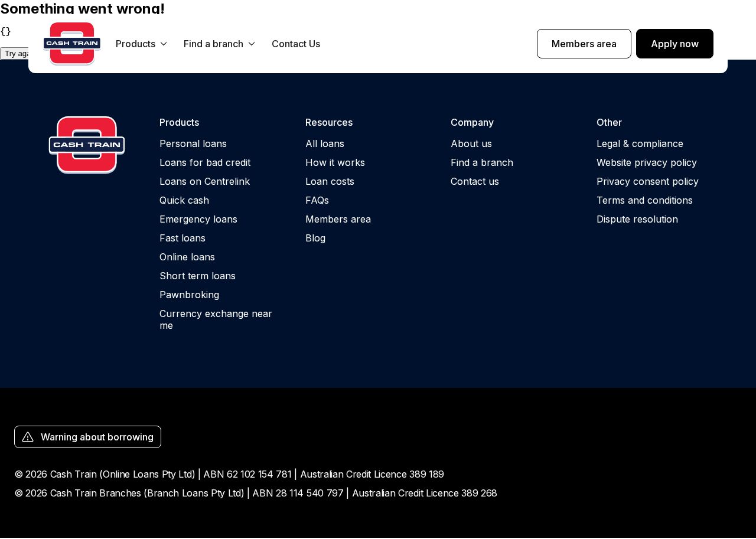This screenshot has width=756, height=539.
Task: Open Members area footer link
Action: [x=338, y=219]
